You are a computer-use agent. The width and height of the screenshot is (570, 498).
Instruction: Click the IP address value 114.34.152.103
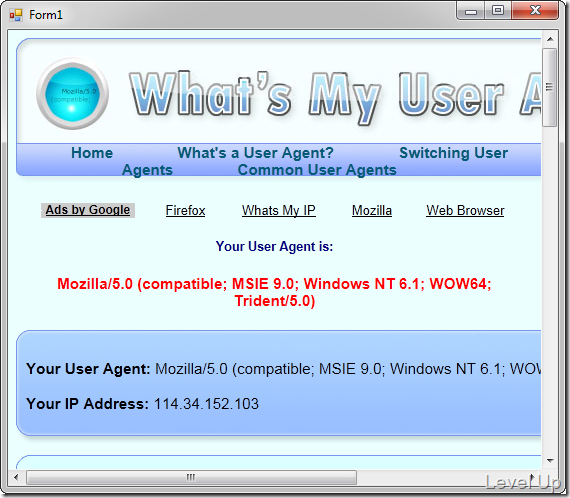point(206,404)
